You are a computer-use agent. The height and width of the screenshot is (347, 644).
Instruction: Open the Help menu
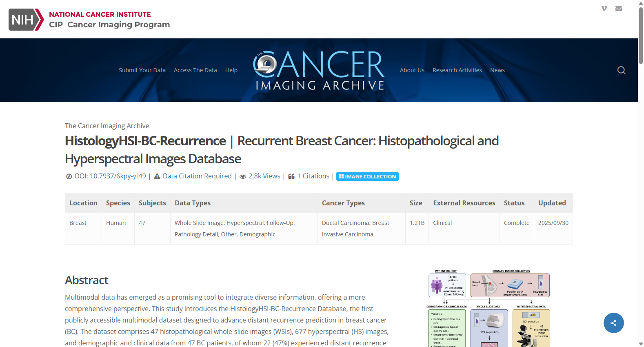[231, 70]
